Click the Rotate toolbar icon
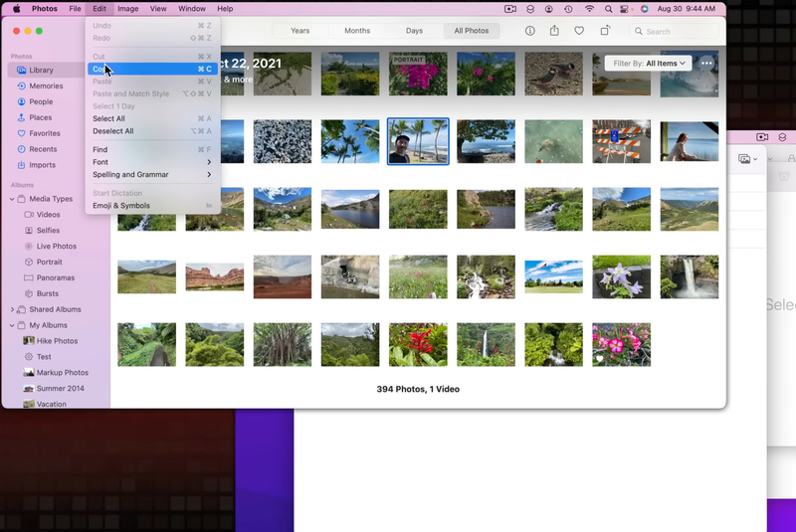796x532 pixels. (x=605, y=31)
